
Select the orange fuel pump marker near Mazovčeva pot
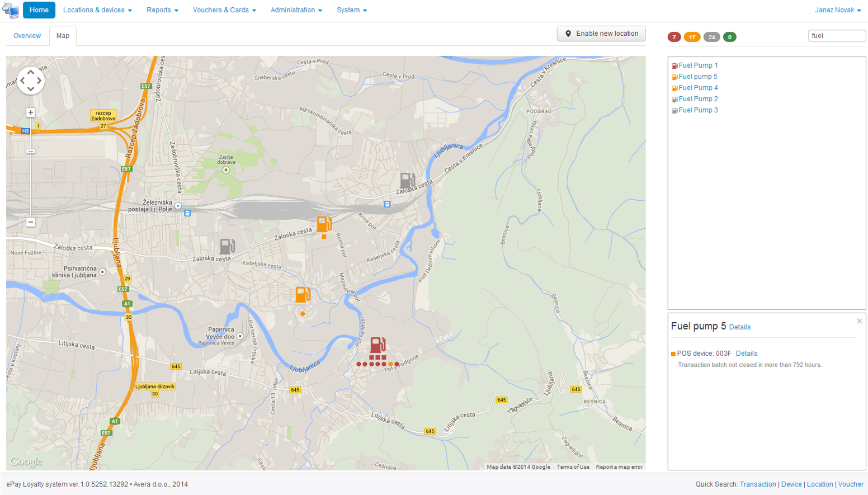click(303, 294)
